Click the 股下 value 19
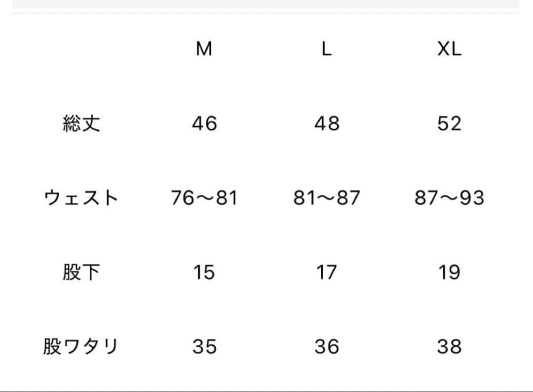 tap(449, 272)
